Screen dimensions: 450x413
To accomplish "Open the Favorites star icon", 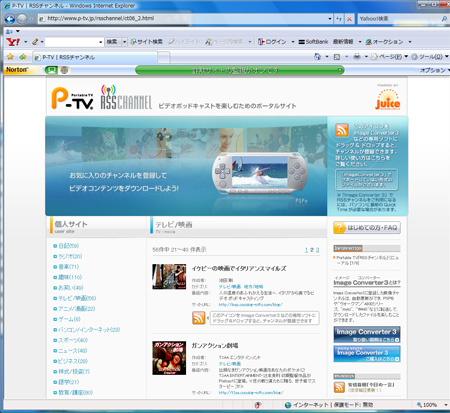I will [x=10, y=57].
